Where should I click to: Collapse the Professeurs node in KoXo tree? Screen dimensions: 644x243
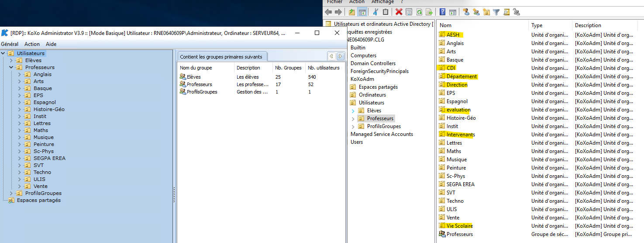11,67
